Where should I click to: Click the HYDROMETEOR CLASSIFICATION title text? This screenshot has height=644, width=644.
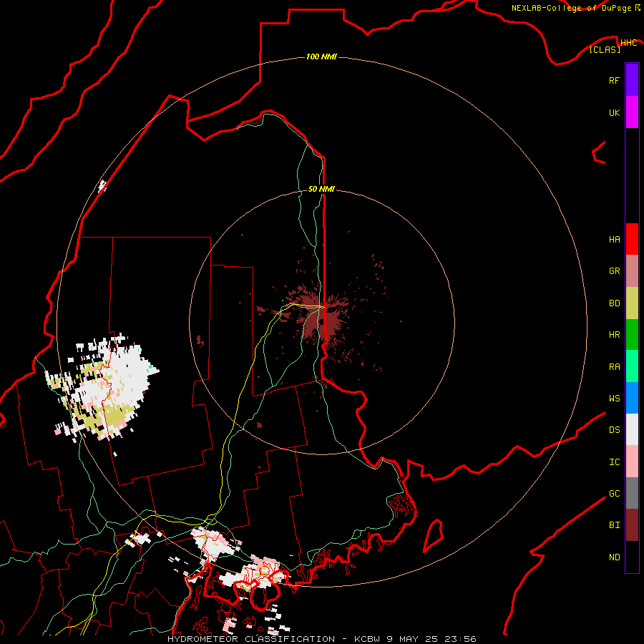pyautogui.click(x=251, y=639)
